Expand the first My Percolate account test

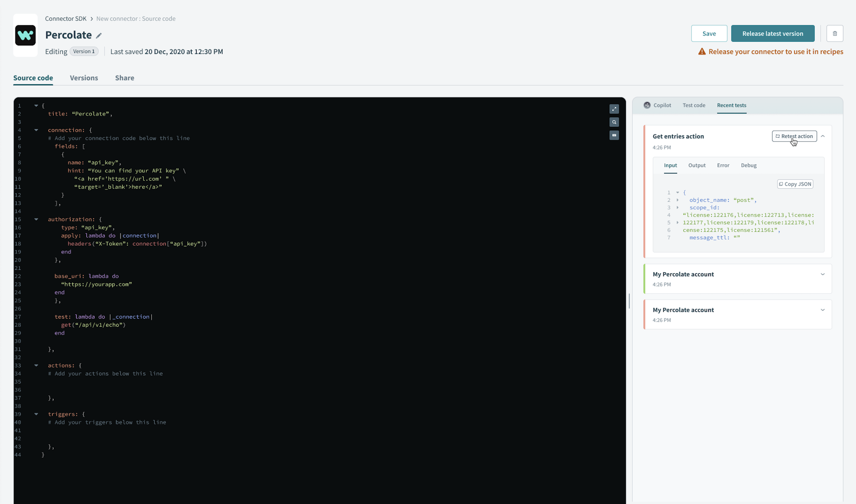point(822,274)
